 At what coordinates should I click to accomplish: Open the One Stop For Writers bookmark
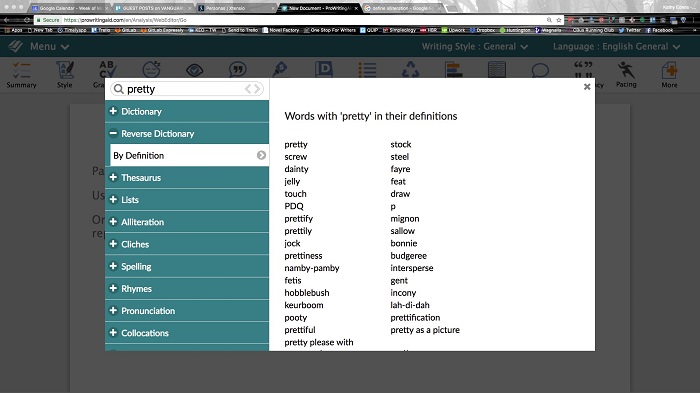pos(329,30)
